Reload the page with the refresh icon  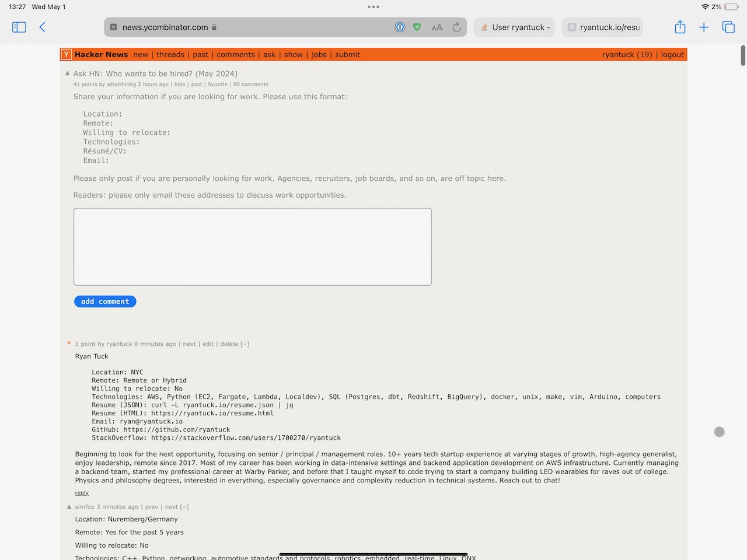(456, 27)
